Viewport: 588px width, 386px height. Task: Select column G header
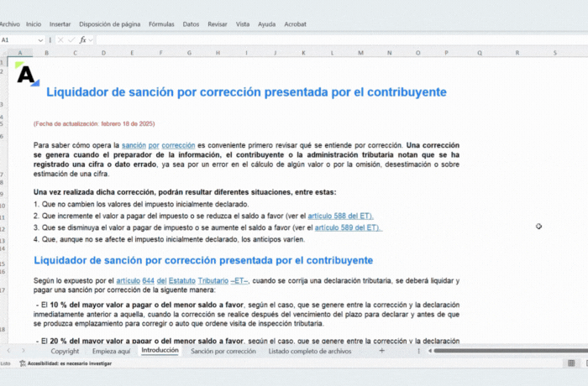[x=189, y=53]
